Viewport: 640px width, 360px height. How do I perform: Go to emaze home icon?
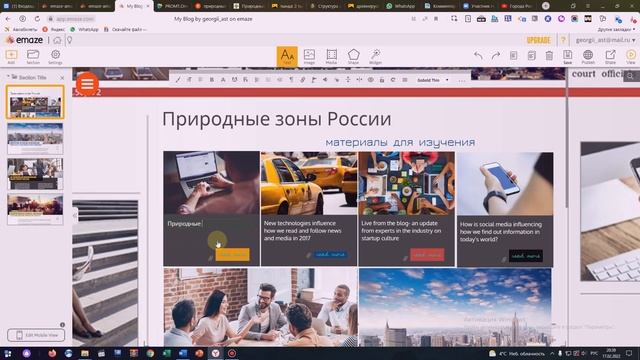57,40
